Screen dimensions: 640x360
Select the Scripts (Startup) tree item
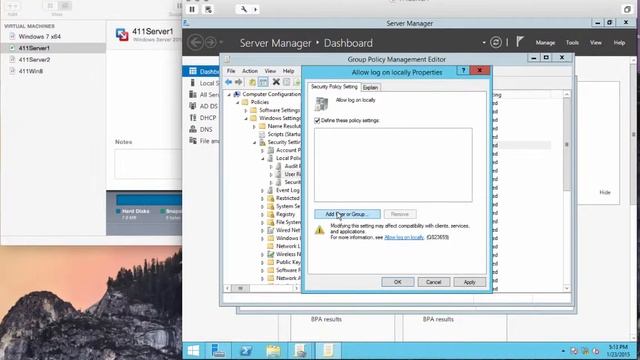280,134
